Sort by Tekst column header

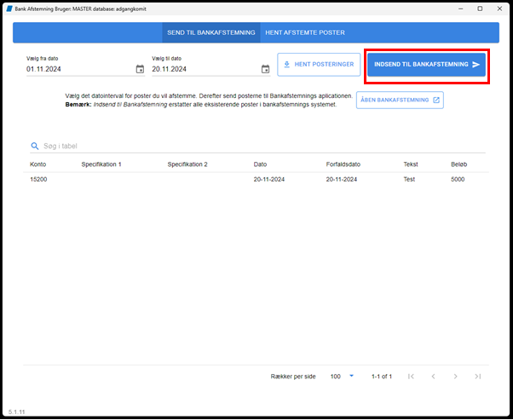(x=411, y=164)
